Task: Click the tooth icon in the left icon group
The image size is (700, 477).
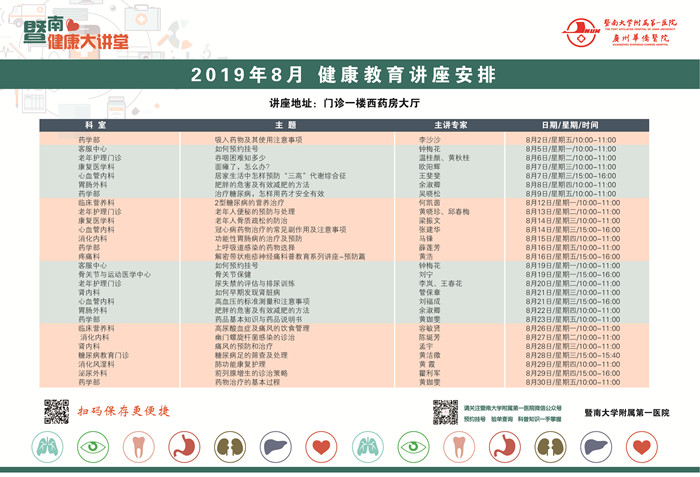Action: (x=138, y=447)
